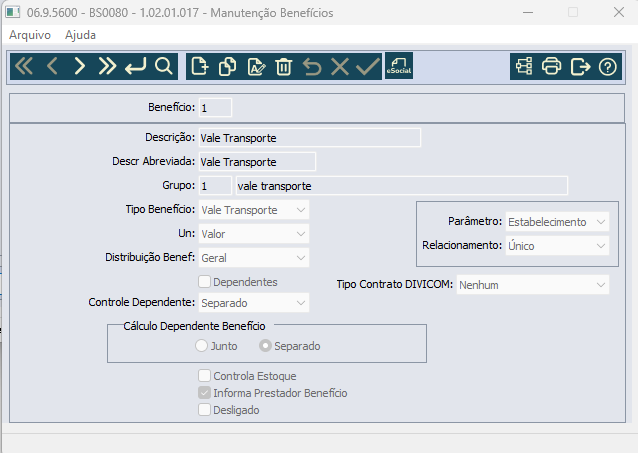The image size is (638, 453).
Task: Open the eSocial button
Action: [x=399, y=66]
